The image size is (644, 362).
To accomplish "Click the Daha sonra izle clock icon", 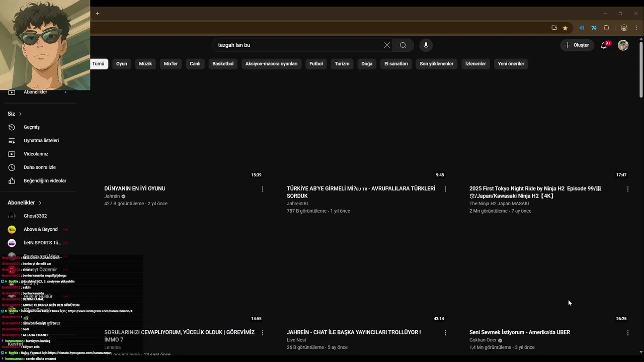I will coord(12,167).
